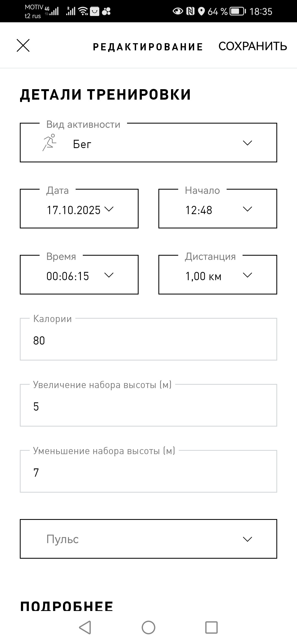The width and height of the screenshot is (297, 644).
Task: Tap the Android back navigation triangle
Action: click(x=85, y=627)
